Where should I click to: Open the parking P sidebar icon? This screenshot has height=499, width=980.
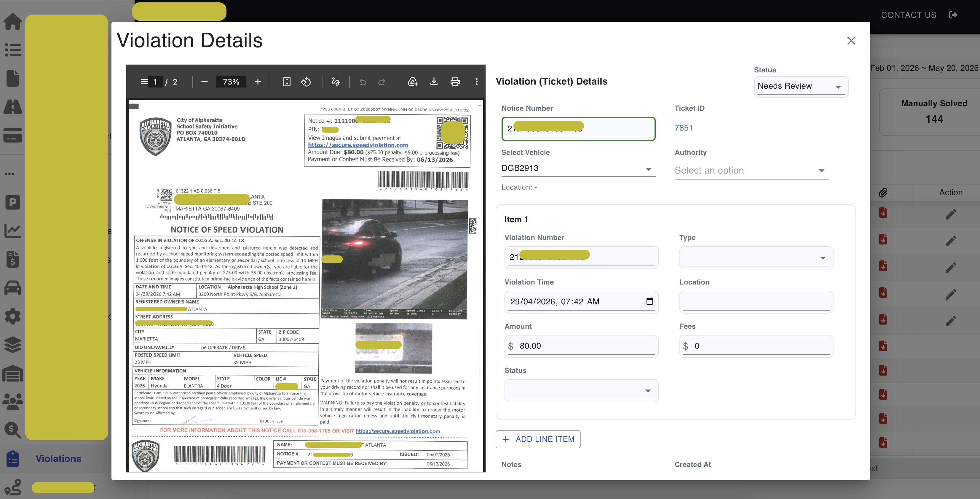point(12,202)
